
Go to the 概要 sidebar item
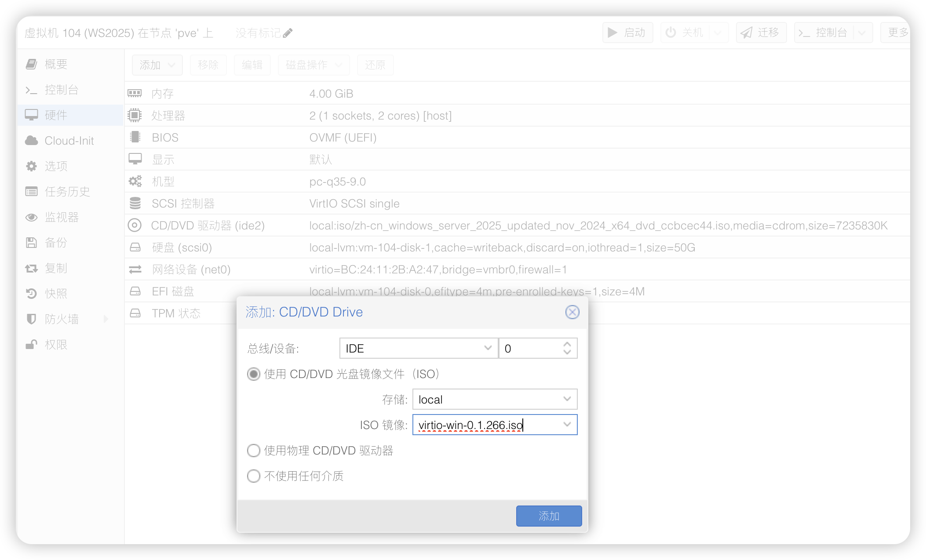(70, 64)
